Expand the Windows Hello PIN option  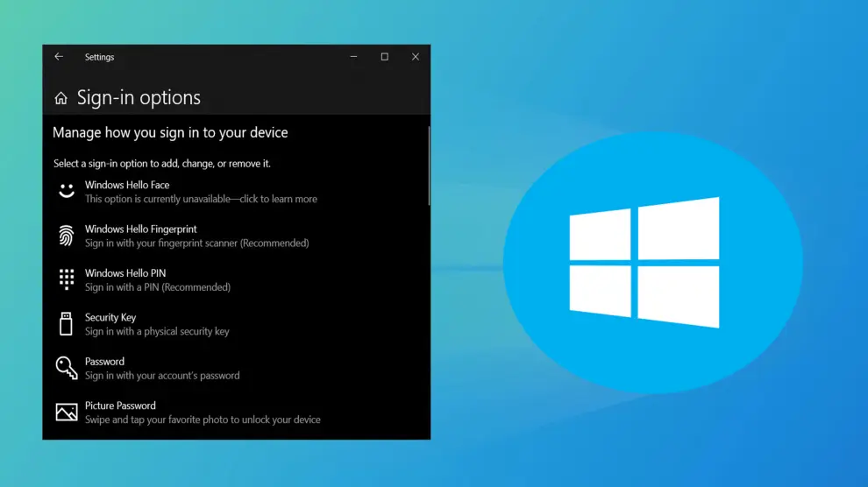pos(125,273)
